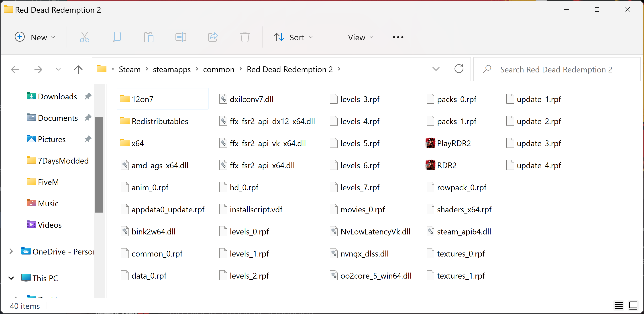The width and height of the screenshot is (644, 314).
Task: Select OneDrive - Personal in sidebar
Action: 57,251
